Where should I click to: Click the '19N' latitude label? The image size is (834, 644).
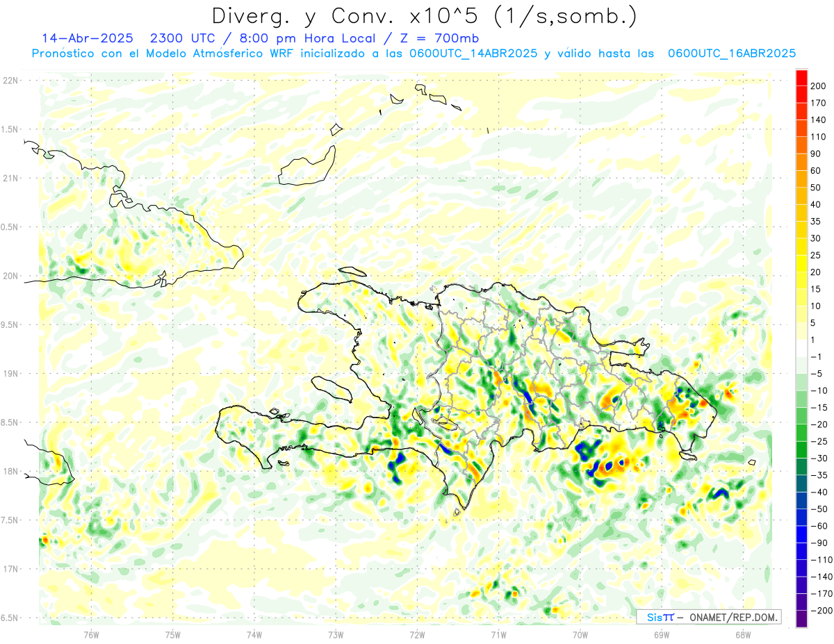pos(10,374)
